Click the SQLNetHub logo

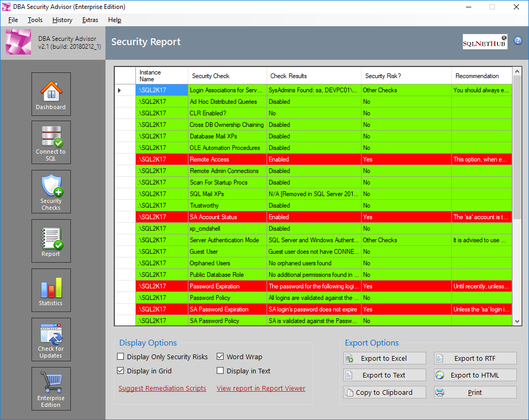pyautogui.click(x=485, y=42)
